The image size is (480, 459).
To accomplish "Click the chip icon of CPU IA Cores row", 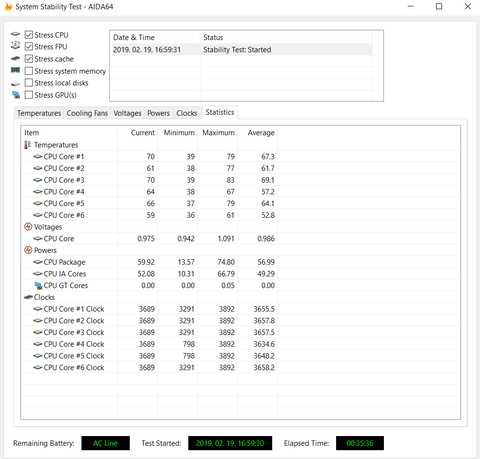I will 38,274.
